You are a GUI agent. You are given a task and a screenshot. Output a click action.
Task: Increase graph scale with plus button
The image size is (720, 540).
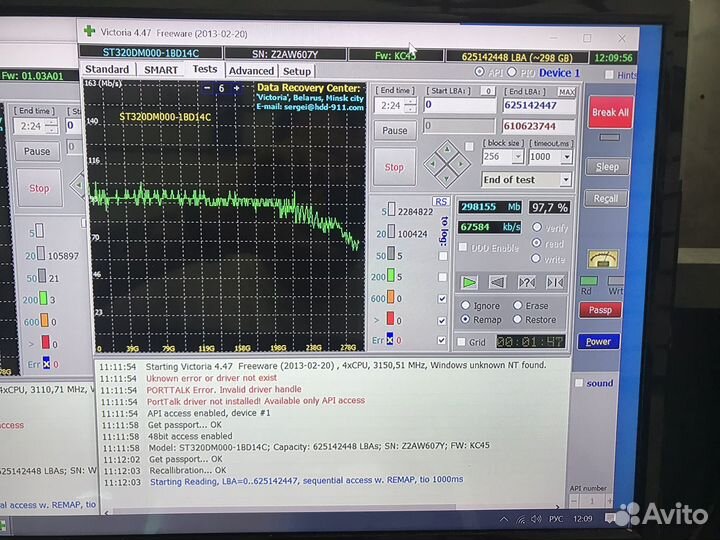tap(236, 88)
